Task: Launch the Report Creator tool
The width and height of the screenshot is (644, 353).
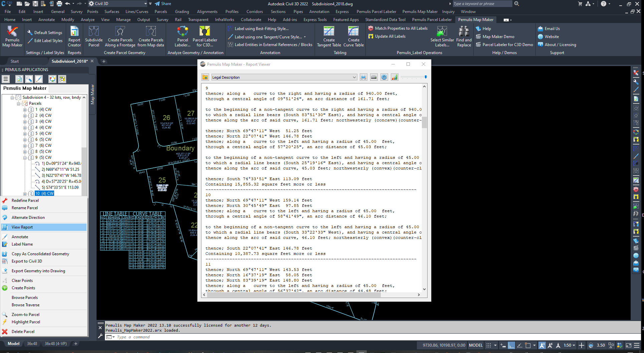Action: [74, 36]
